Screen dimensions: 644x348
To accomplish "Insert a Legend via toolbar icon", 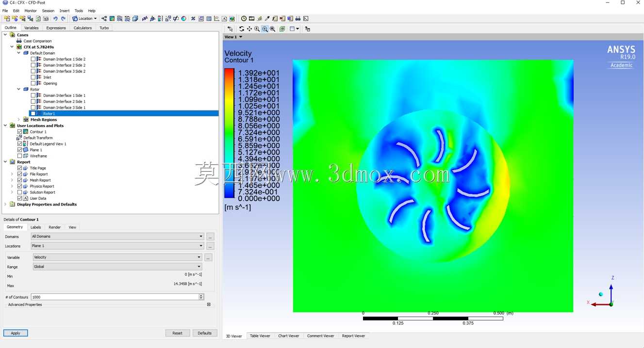I will 160,18.
